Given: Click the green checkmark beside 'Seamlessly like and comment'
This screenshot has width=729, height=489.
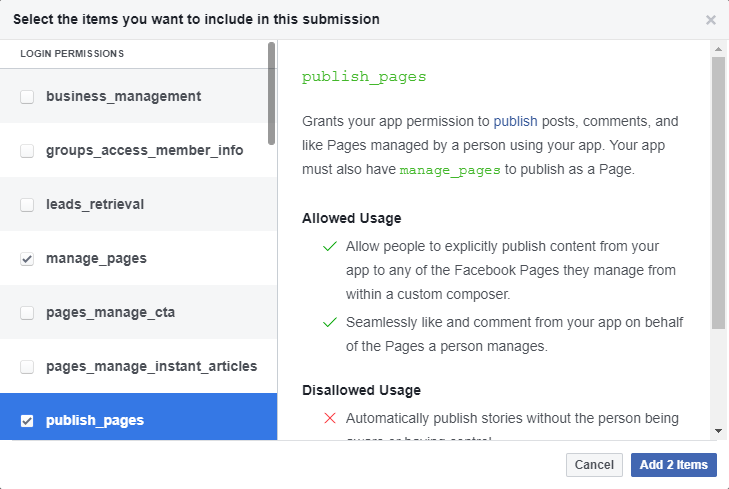Looking at the screenshot, I should click(330, 322).
